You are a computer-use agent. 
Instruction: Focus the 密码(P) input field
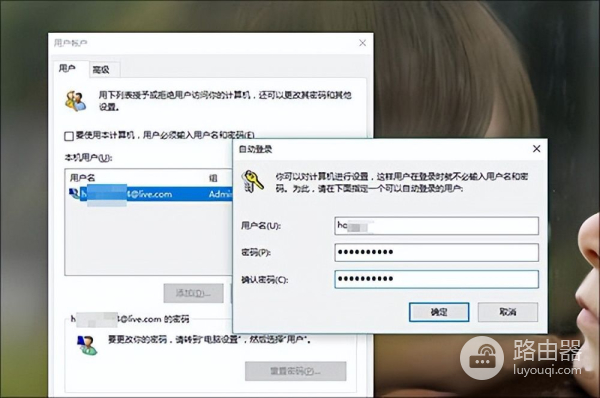437,252
